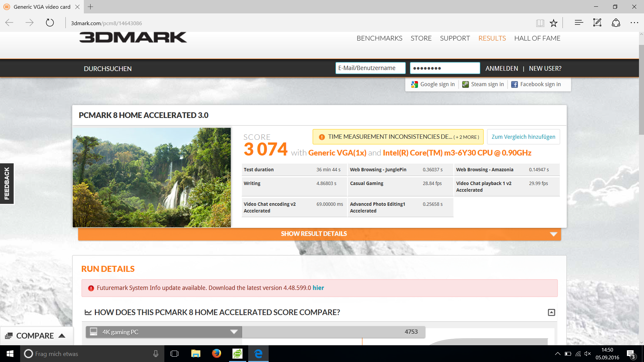The width and height of the screenshot is (644, 362).
Task: Reload the page with the refresh icon
Action: [50, 23]
